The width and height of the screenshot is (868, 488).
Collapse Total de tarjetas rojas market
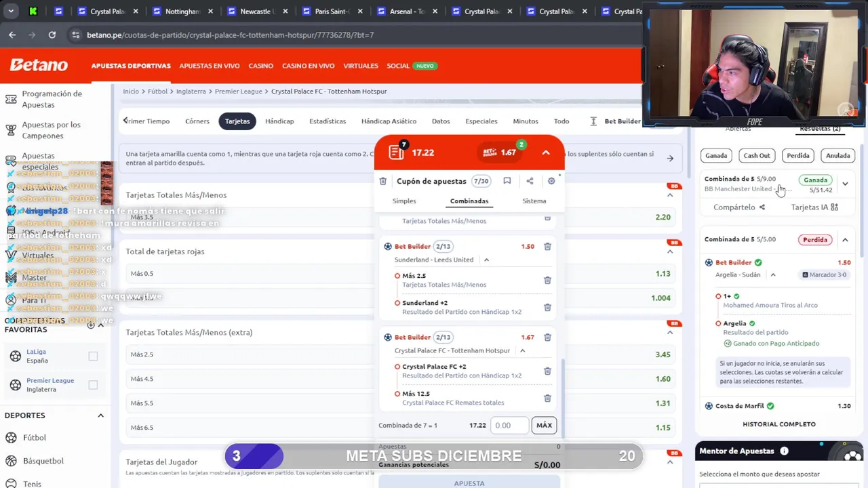click(x=670, y=251)
